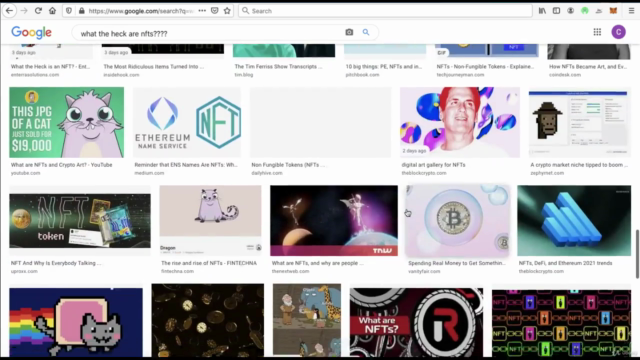Open the page actions three-dot menu
The image size is (640, 360).
[202, 11]
